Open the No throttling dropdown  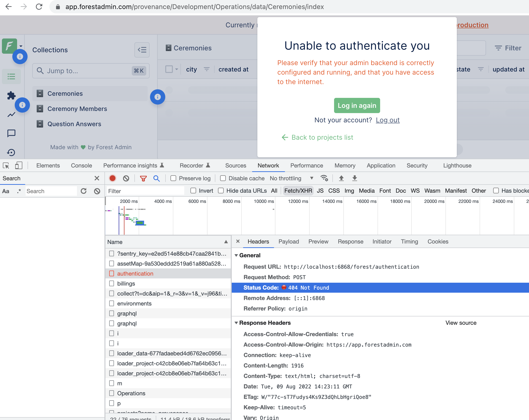(291, 178)
